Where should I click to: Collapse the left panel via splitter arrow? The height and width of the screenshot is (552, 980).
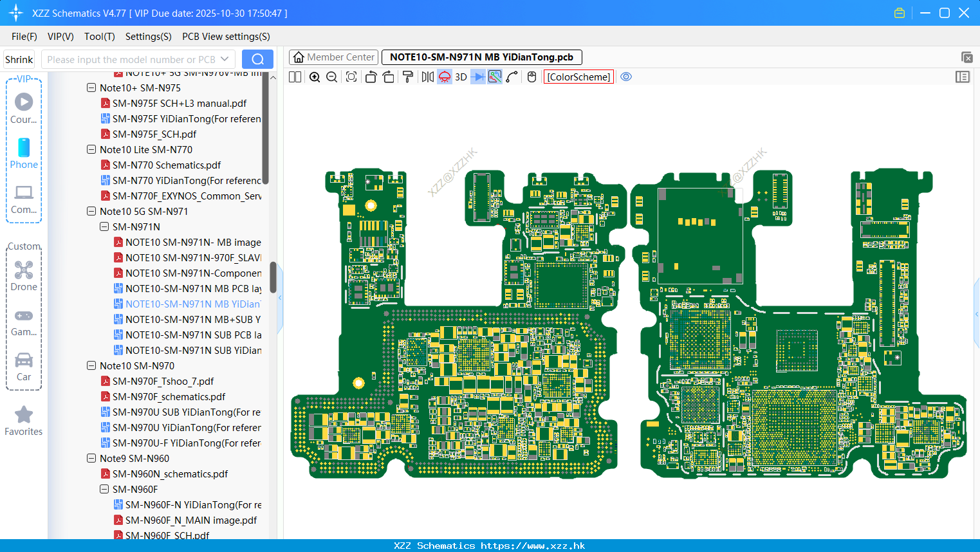(x=280, y=298)
